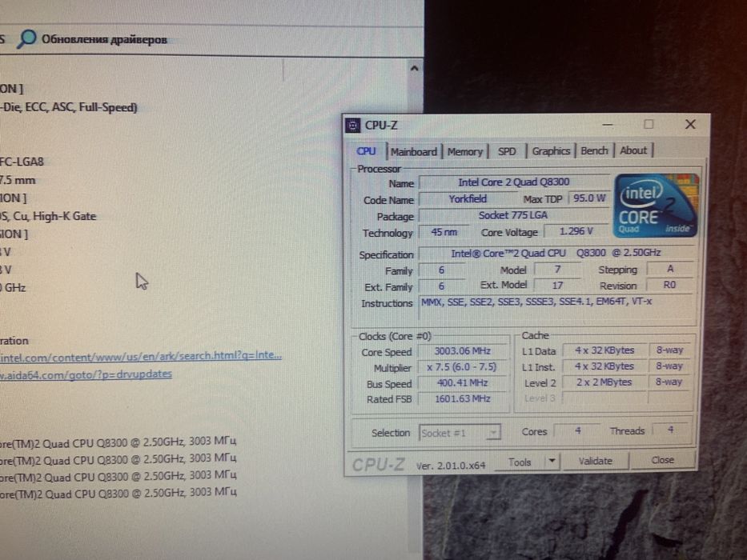This screenshot has width=747, height=560.
Task: Click the Stepping value A
Action: 669,269
